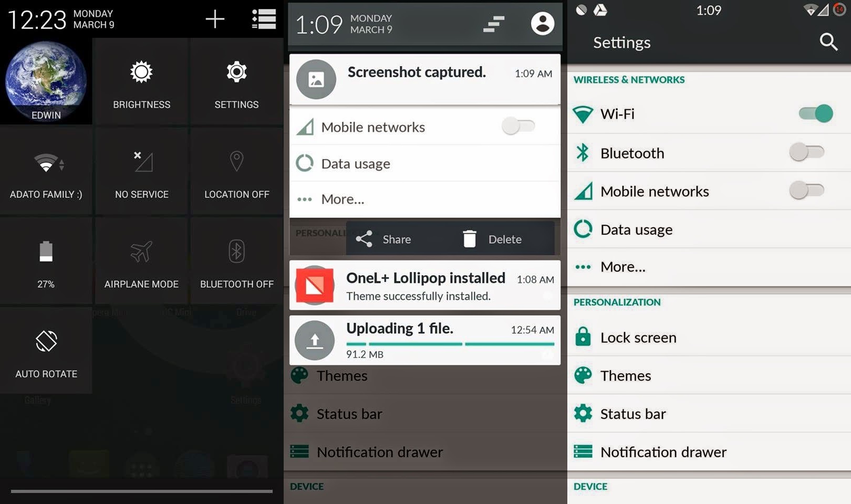Open the Brightness quick tile
Viewport: 851px width, 504px height.
[141, 81]
